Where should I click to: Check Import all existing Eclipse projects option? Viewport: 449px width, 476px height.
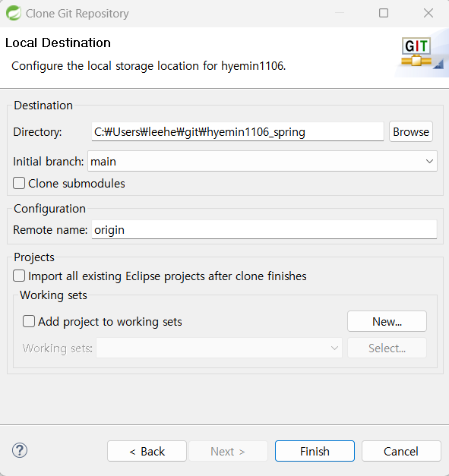pyautogui.click(x=19, y=276)
